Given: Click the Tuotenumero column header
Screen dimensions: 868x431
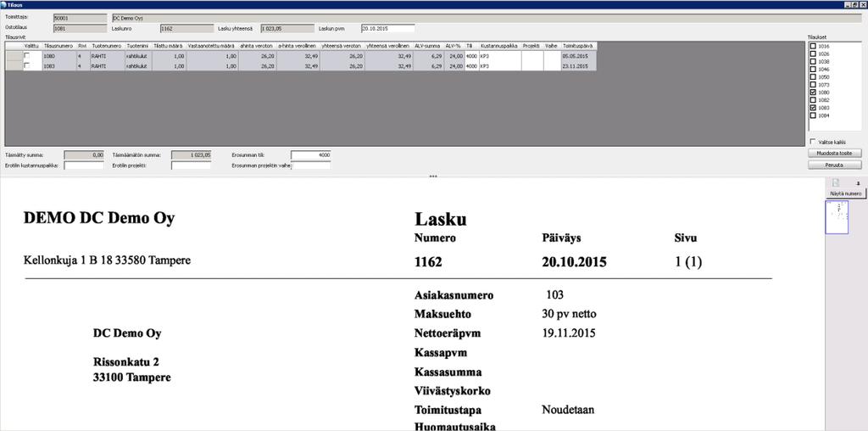Looking at the screenshot, I should pos(107,46).
